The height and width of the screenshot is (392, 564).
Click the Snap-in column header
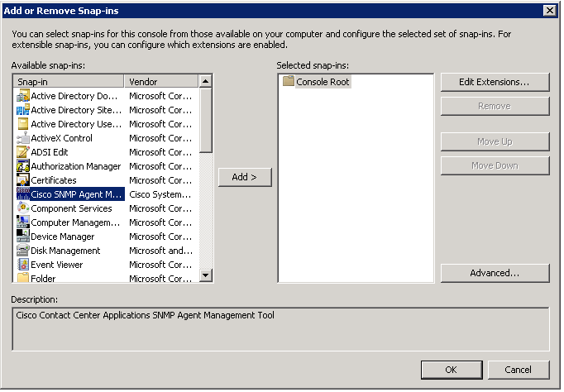[69, 81]
